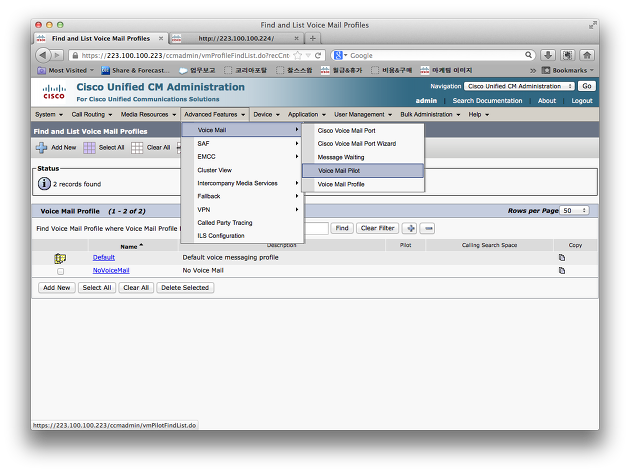Click the Add New plus icon

click(x=41, y=147)
